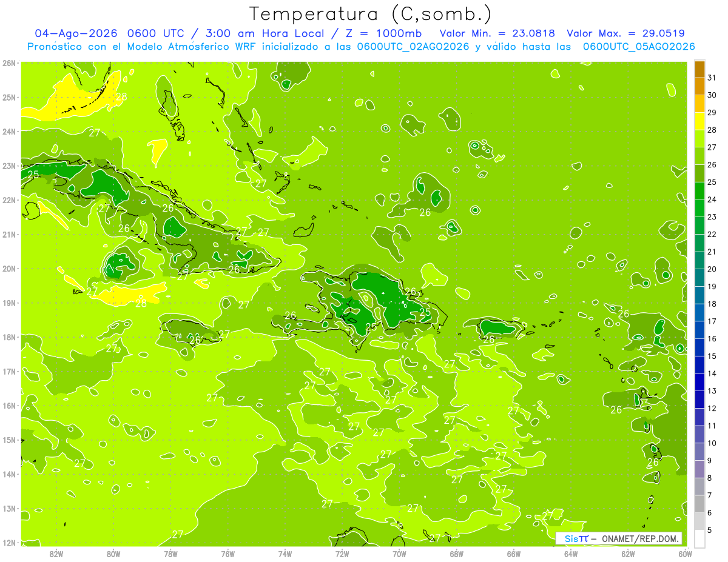Viewport: 728px width, 562px height.
Task: Pick the brown-orange swatch above colorbar label 31
Action: click(x=699, y=70)
